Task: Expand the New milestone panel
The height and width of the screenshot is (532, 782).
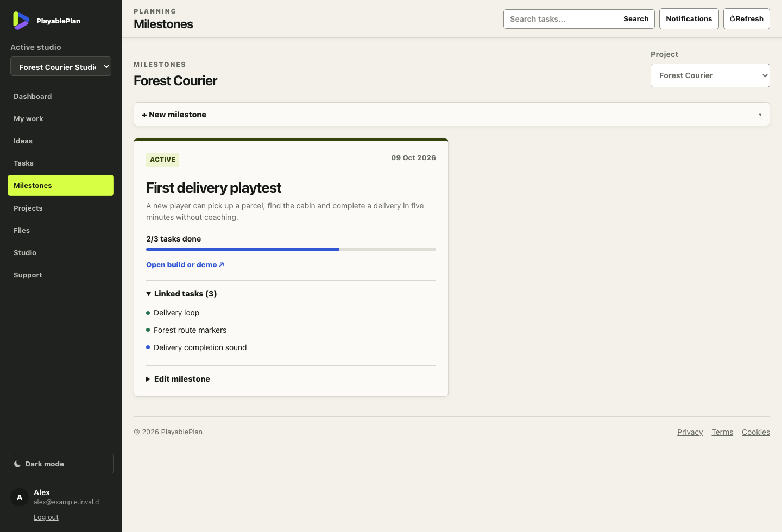Action: pyautogui.click(x=451, y=115)
